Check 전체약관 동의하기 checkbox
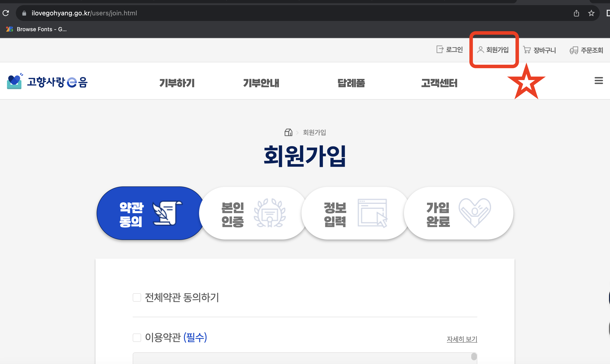 pyautogui.click(x=137, y=297)
